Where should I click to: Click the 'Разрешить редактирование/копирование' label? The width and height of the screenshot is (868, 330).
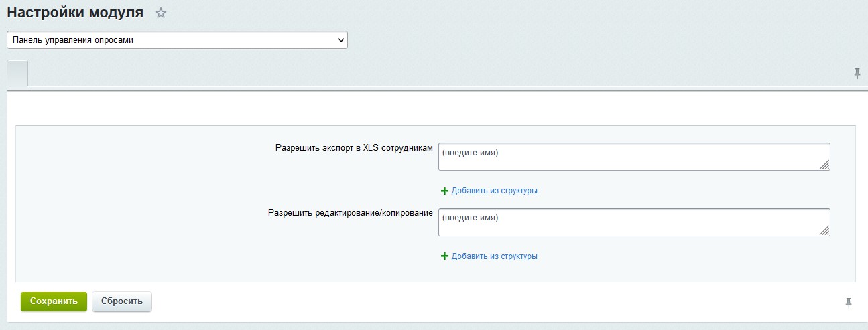[x=350, y=213]
